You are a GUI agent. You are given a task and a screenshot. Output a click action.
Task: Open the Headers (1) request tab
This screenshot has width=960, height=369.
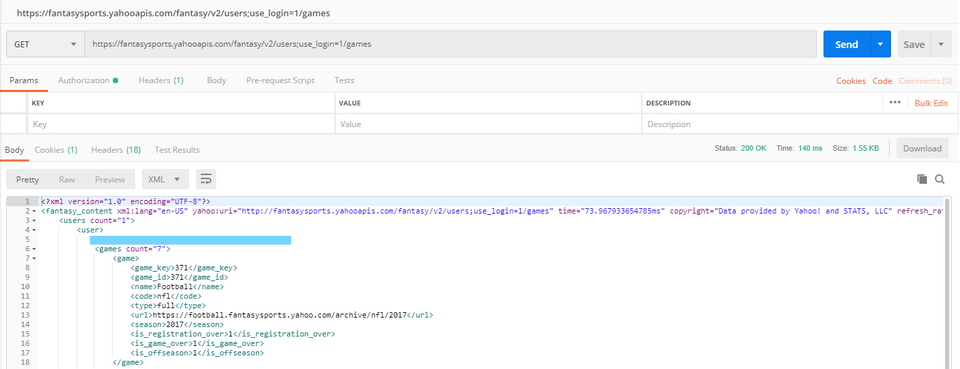161,80
